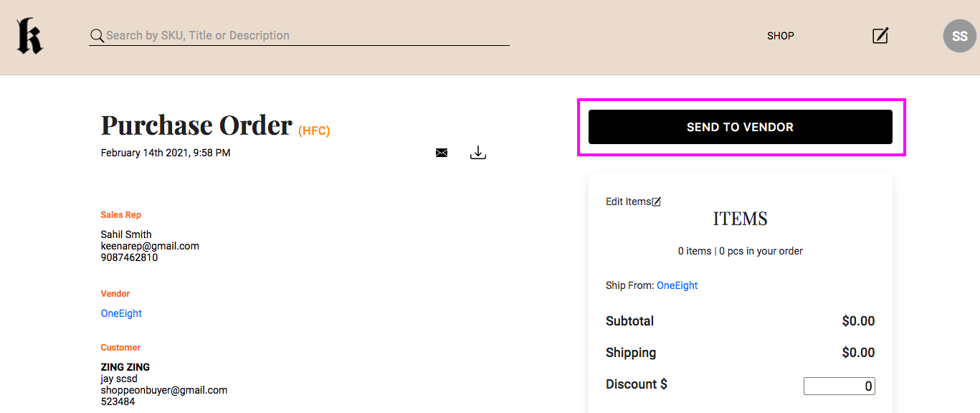Click the sales rep phone number 9087462810
This screenshot has width=980, height=413.
tap(129, 257)
